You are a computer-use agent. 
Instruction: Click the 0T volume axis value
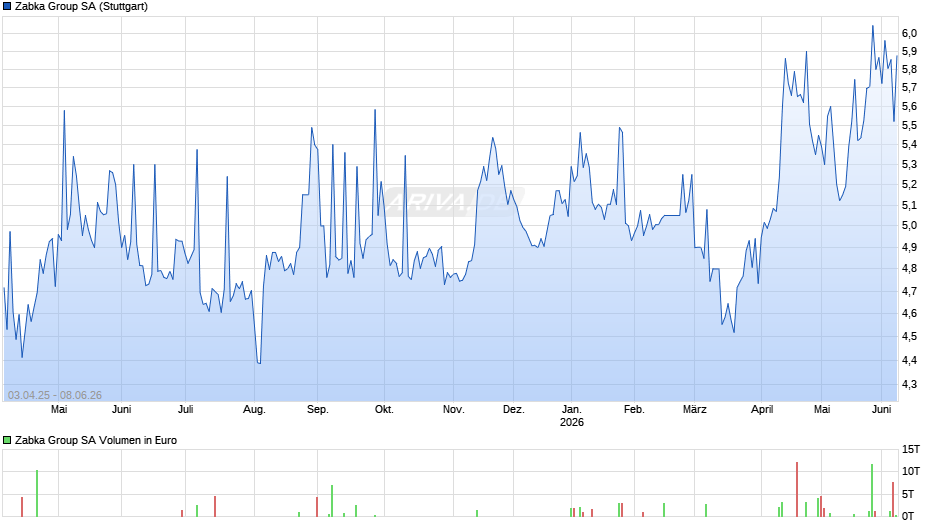pyautogui.click(x=908, y=516)
